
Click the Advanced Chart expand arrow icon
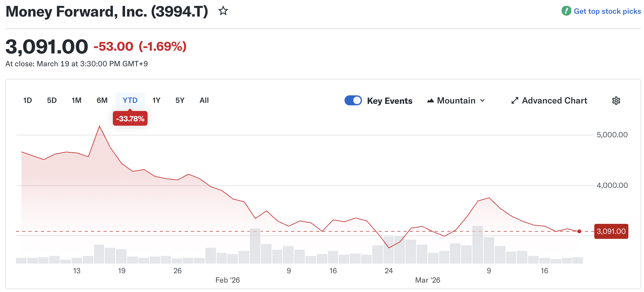515,101
